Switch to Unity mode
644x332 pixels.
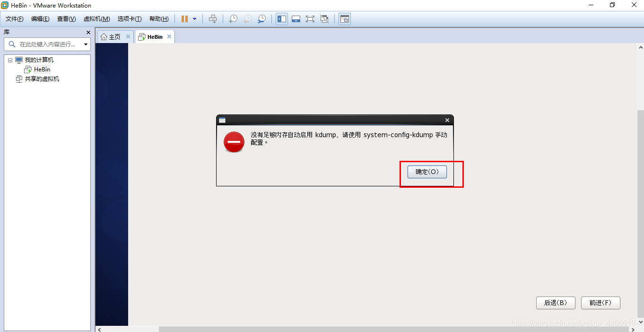324,19
